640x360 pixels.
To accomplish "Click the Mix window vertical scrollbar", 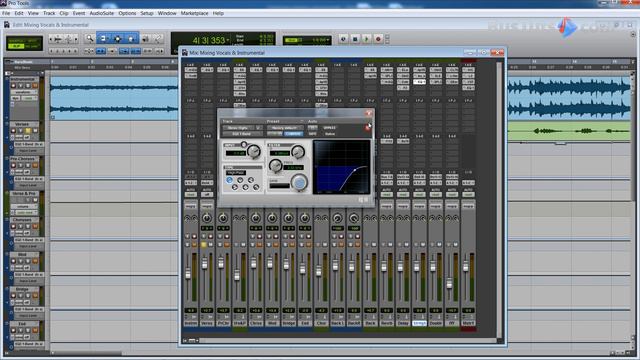I will 499,200.
